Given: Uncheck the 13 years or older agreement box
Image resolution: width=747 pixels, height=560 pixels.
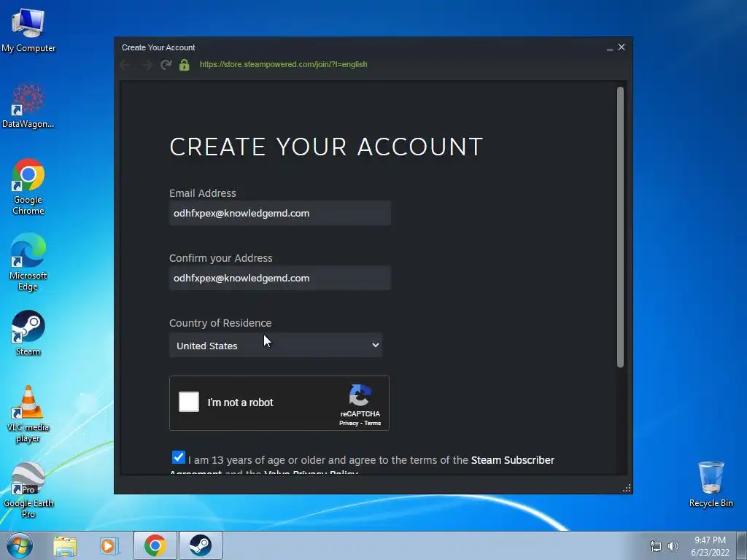Looking at the screenshot, I should [179, 457].
